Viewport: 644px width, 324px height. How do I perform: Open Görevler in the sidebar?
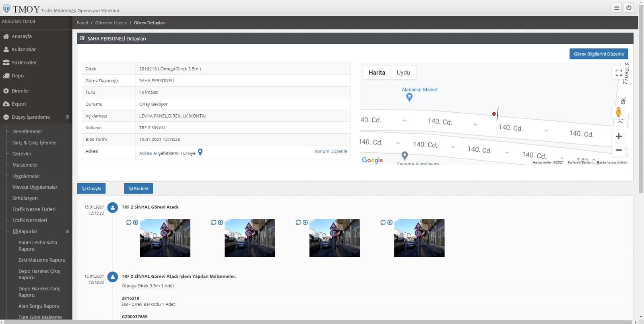click(22, 154)
